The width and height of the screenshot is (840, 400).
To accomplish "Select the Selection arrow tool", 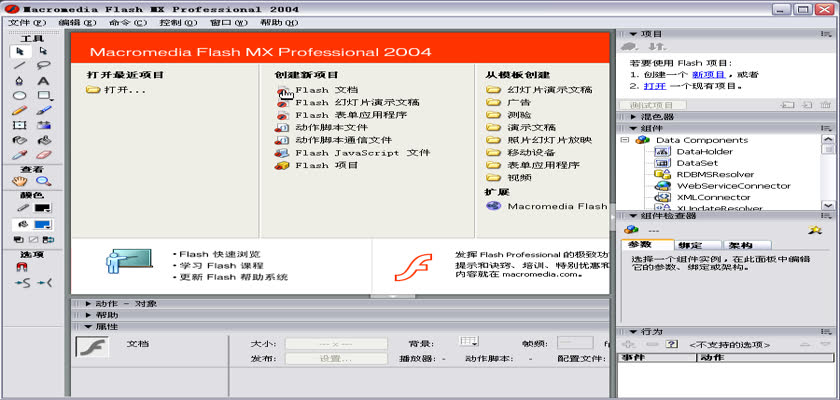I will click(20, 51).
